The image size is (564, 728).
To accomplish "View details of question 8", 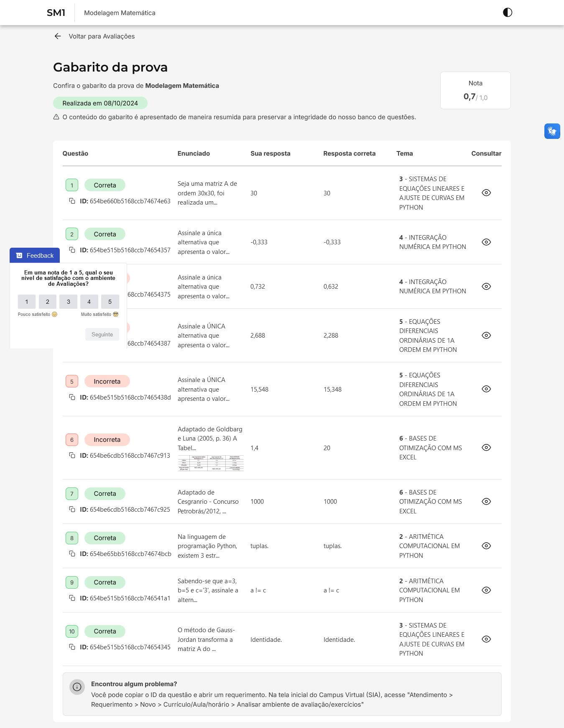I will point(486,546).
